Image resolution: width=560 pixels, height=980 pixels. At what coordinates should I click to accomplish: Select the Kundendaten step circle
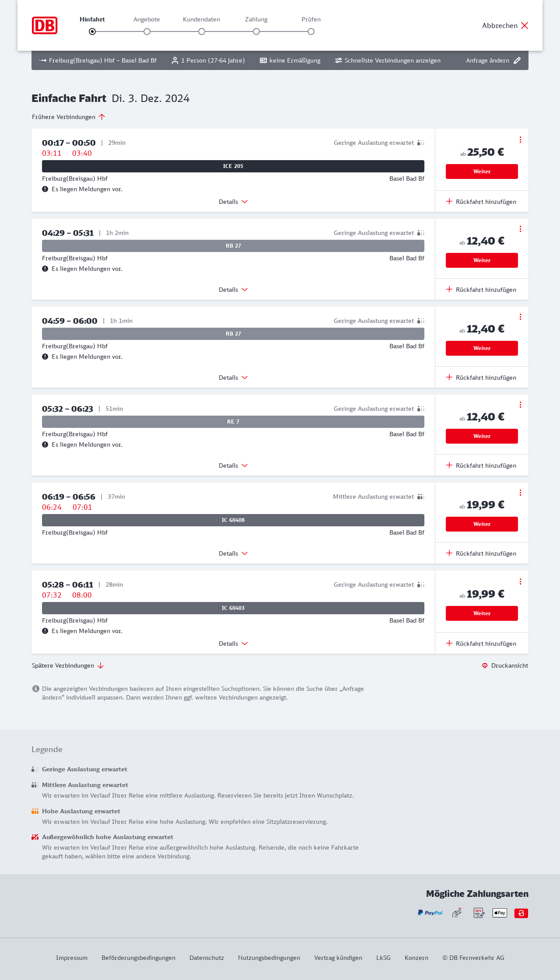pos(202,31)
